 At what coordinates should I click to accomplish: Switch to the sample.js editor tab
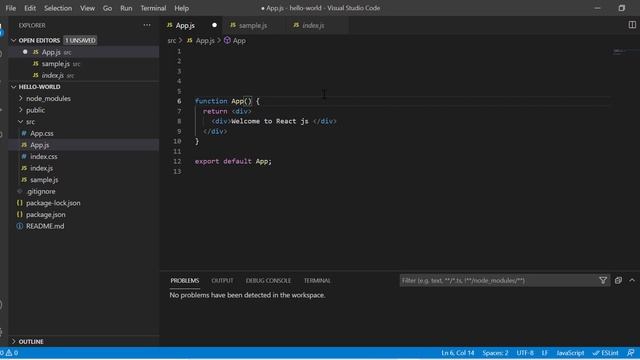coord(253,25)
